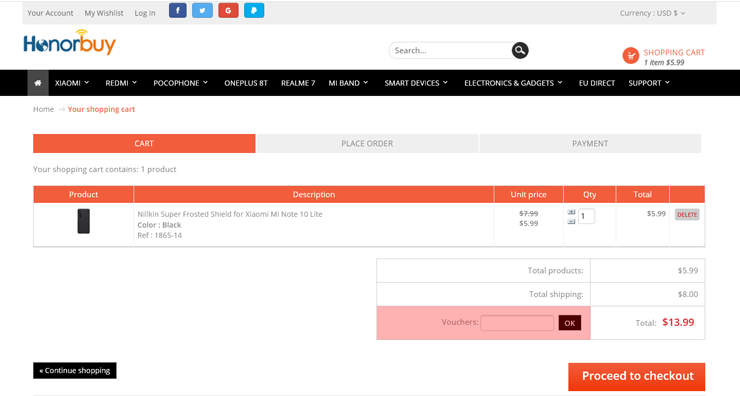
Task: Select the PLACE ORDER step tab
Action: pyautogui.click(x=367, y=143)
